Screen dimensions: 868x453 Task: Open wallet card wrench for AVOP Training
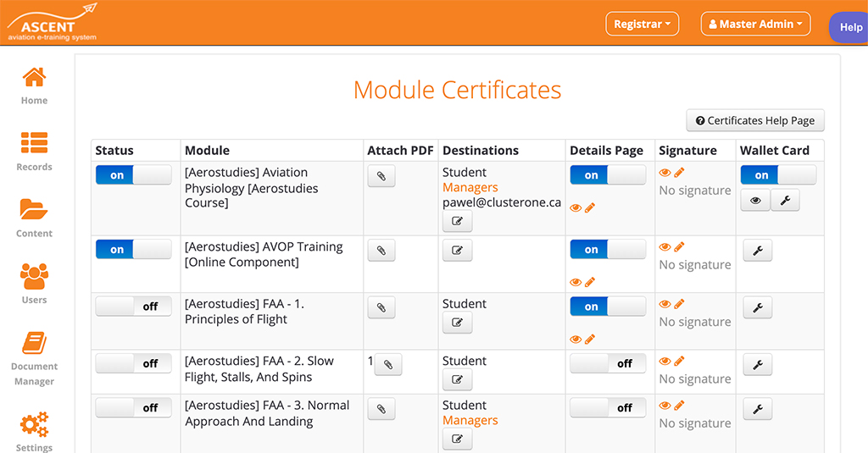coord(757,251)
